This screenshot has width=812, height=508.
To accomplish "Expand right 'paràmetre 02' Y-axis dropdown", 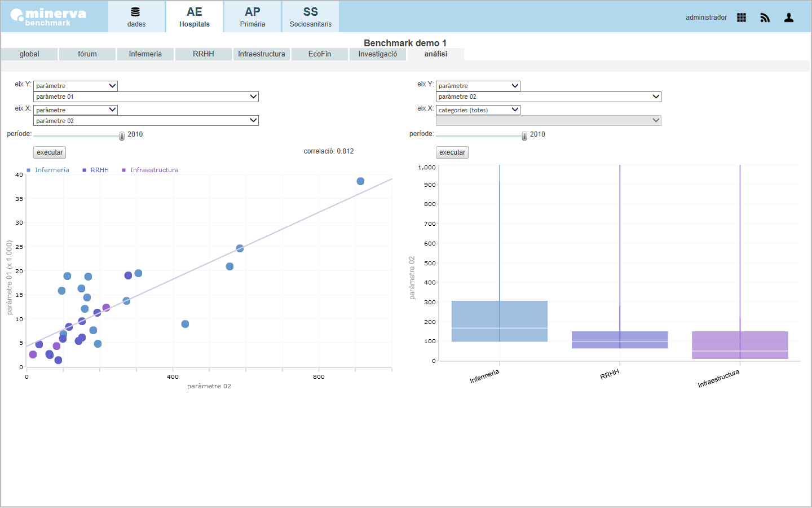I will [x=549, y=97].
